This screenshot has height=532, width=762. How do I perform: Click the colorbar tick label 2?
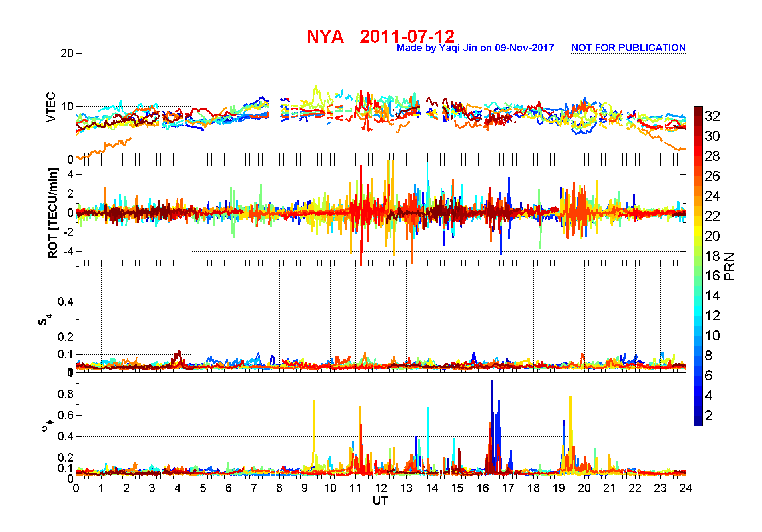click(708, 416)
